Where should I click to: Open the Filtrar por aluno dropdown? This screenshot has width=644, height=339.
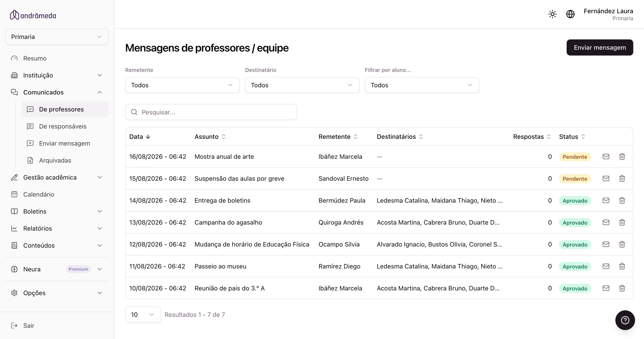point(422,85)
